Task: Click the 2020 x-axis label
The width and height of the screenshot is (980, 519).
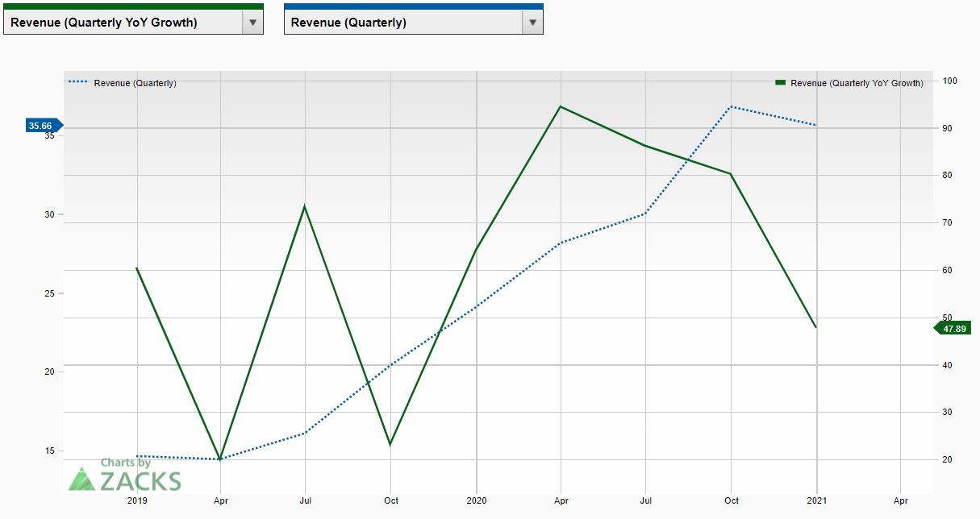Action: point(476,500)
